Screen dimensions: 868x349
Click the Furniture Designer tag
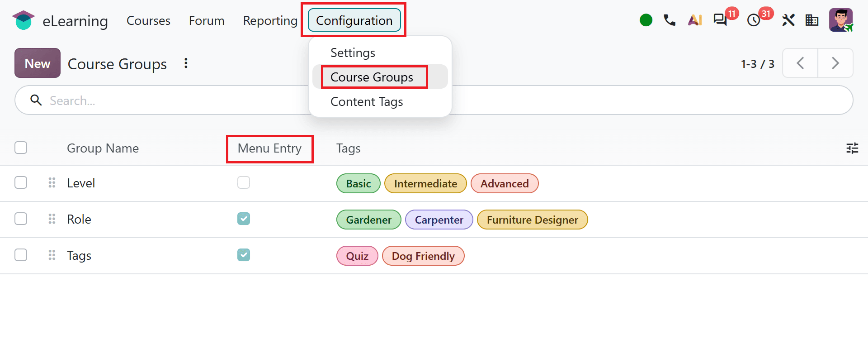click(533, 220)
